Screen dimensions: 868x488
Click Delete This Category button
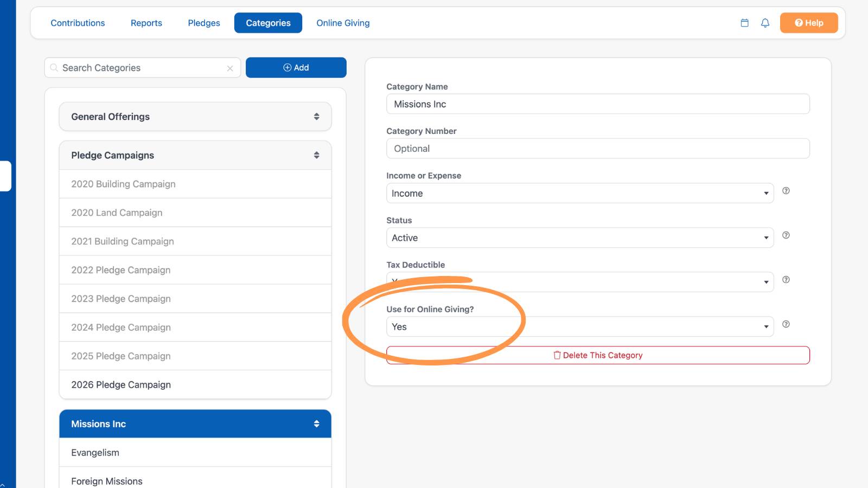coord(598,355)
